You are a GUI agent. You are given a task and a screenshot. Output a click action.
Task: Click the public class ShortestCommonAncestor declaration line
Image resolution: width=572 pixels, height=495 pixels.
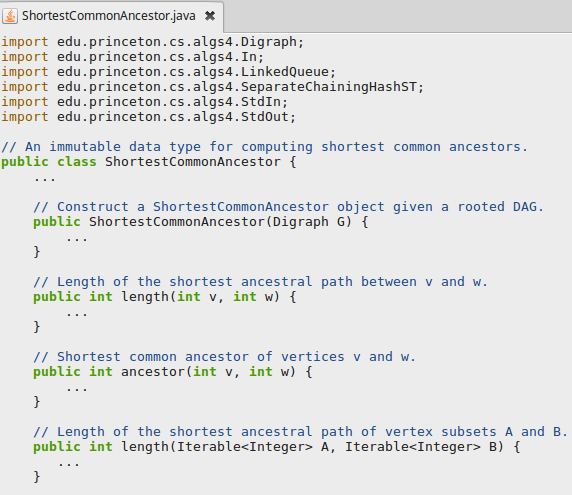tap(149, 162)
